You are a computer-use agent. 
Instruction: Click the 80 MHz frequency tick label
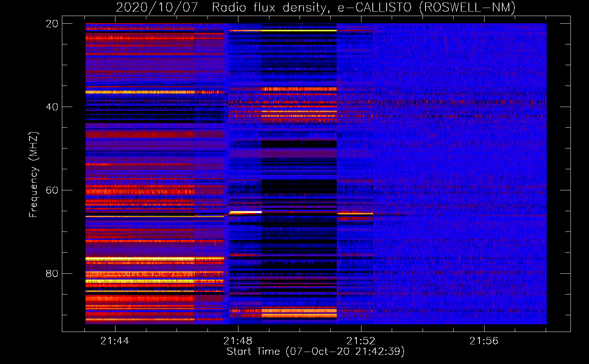click(52, 273)
